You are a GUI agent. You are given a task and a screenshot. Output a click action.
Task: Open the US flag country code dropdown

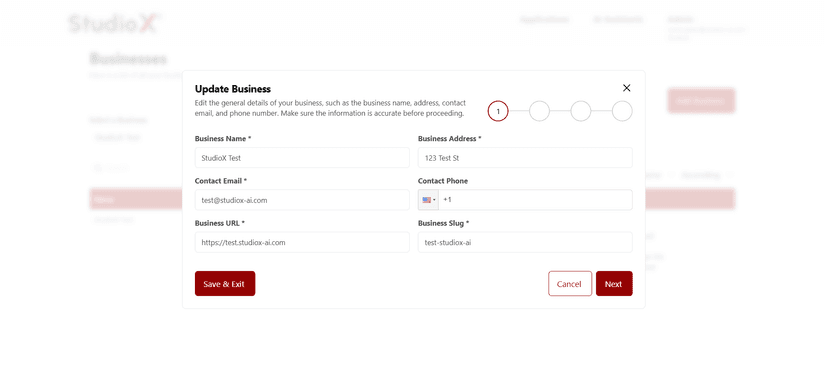pyautogui.click(x=429, y=200)
